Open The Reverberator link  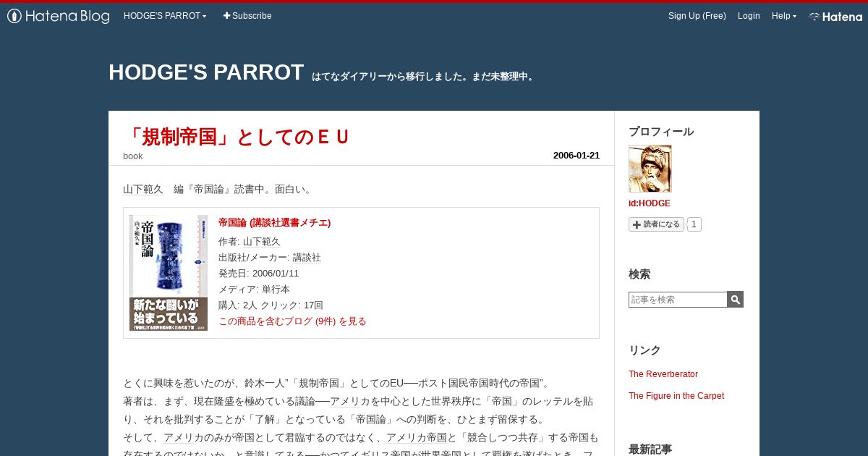tap(663, 374)
